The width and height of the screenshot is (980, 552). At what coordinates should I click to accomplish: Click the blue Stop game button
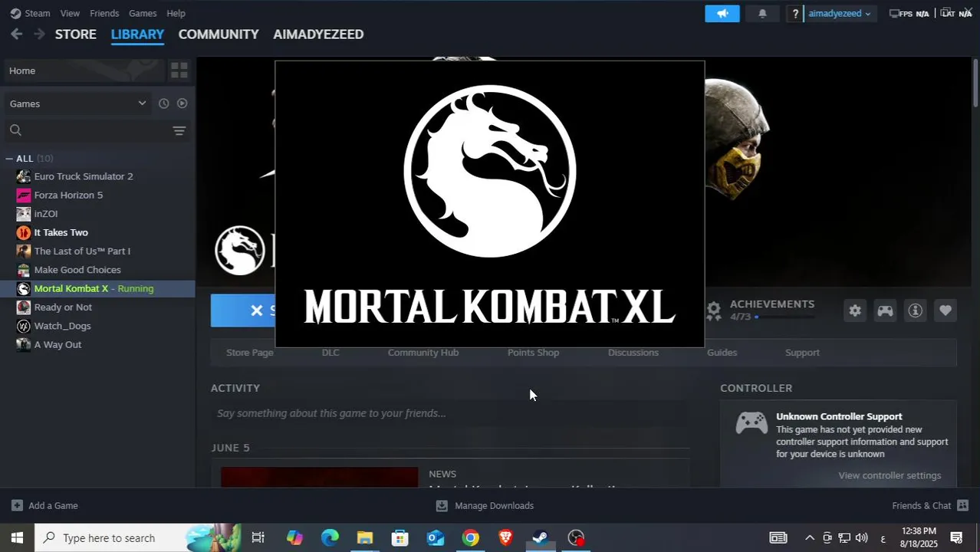[243, 310]
